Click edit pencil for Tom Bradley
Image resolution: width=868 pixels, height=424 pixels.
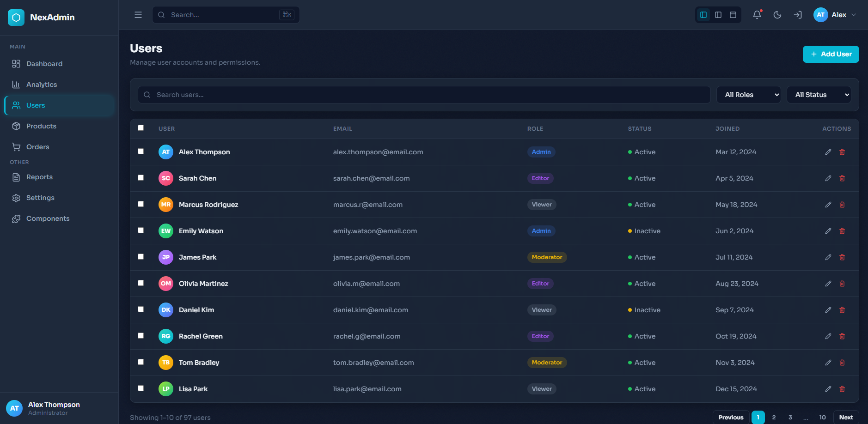pyautogui.click(x=828, y=363)
